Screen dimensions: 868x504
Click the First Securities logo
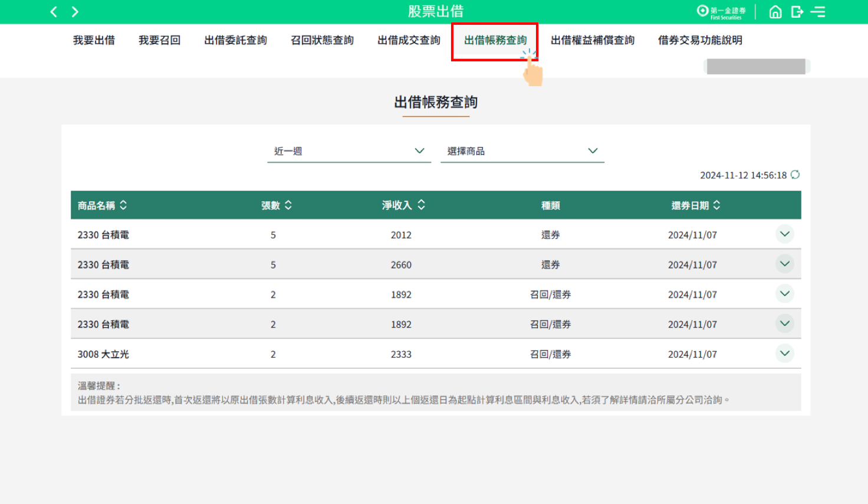tap(721, 12)
